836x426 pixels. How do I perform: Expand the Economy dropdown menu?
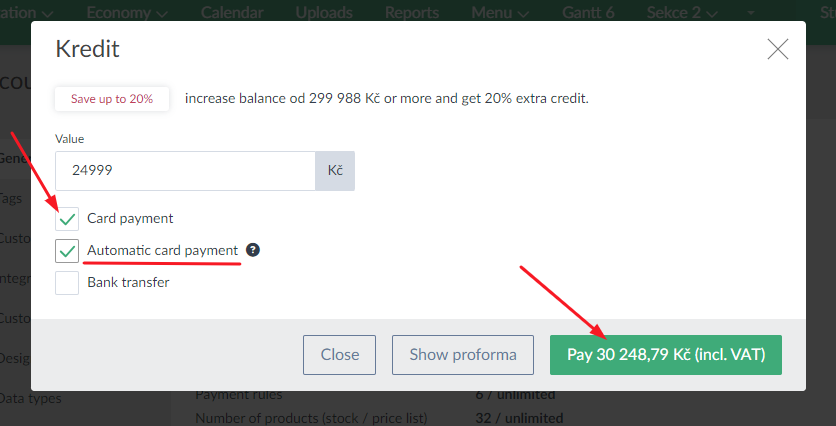tap(127, 12)
